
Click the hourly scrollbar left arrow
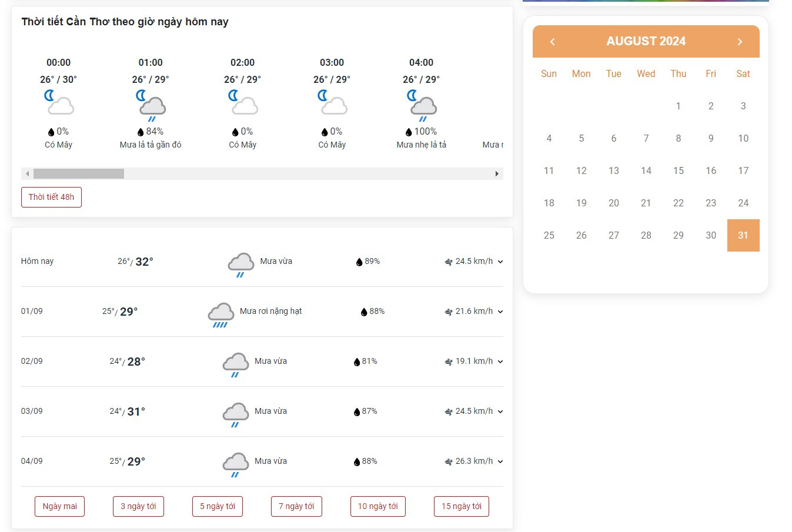(x=27, y=173)
